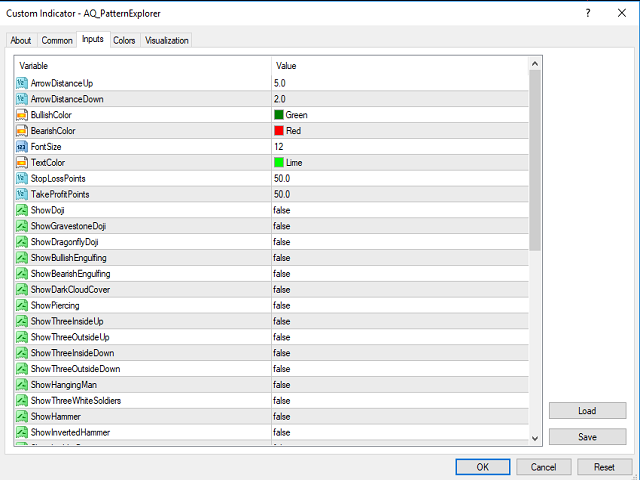Viewport: 640px width, 480px height.
Task: Click the ShowDragonflyDoji boolean icon
Action: tap(22, 242)
